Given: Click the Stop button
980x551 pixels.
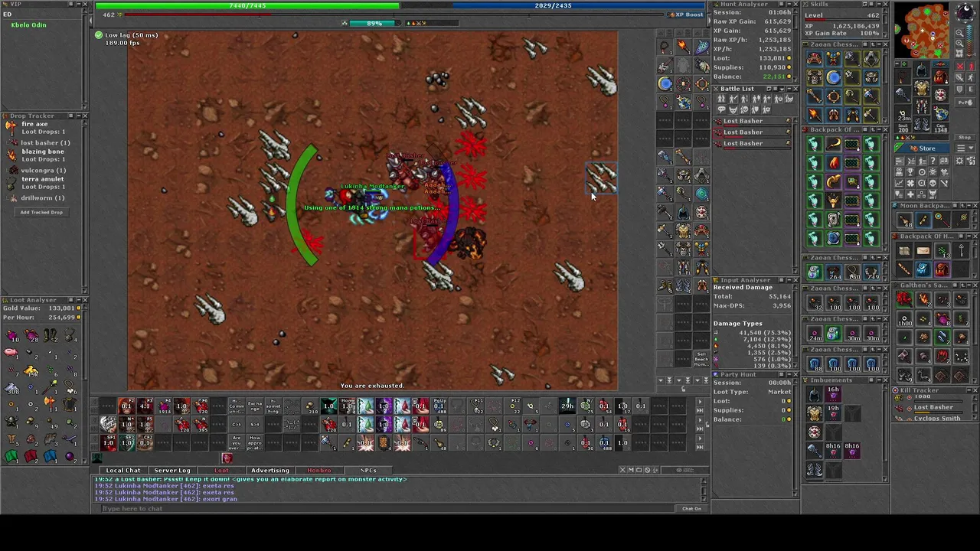Looking at the screenshot, I should coord(965,137).
